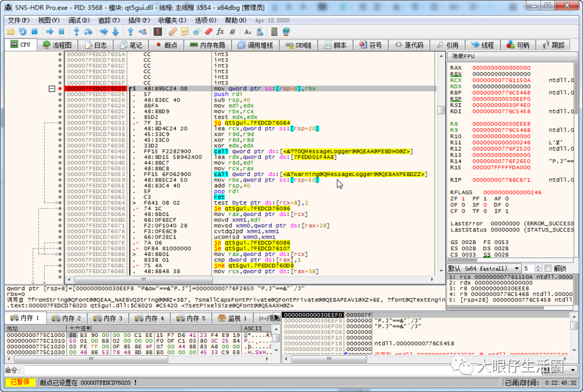This screenshot has width=583, height=392.
Task: Select stack row 000000000030EEF0
Action: point(425,315)
